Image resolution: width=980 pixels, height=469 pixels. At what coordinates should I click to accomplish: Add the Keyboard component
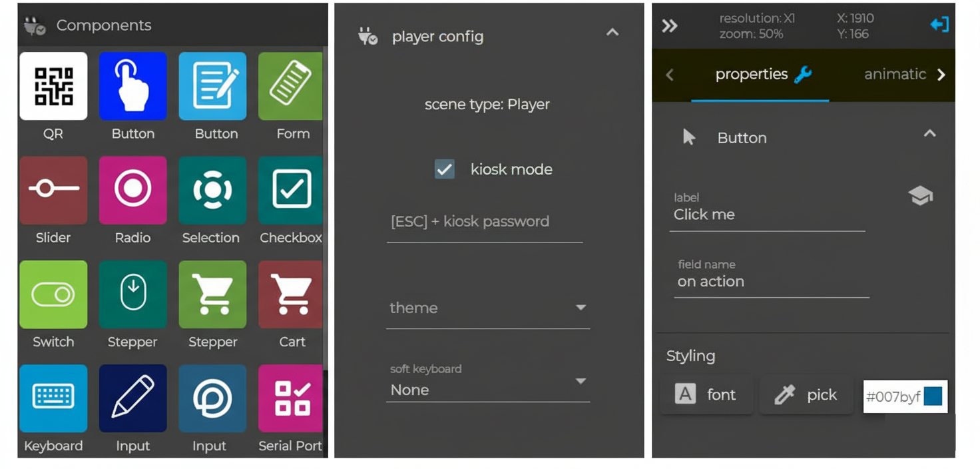click(x=53, y=398)
